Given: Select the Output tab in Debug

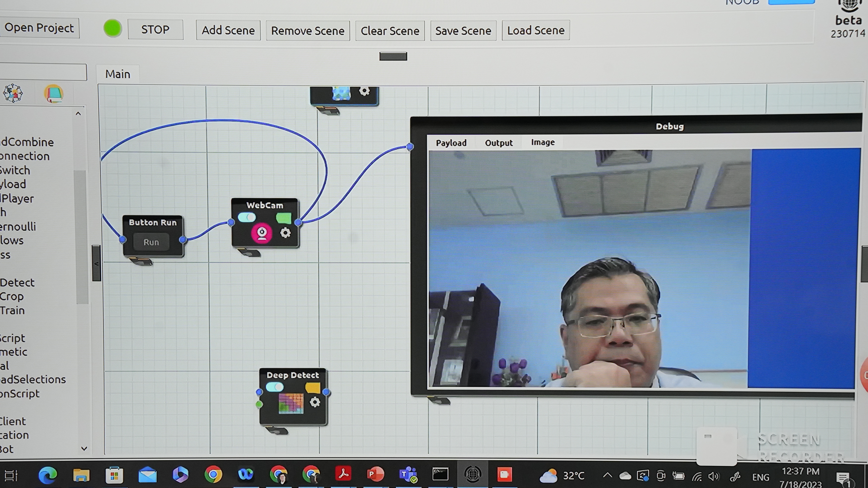Looking at the screenshot, I should (499, 143).
